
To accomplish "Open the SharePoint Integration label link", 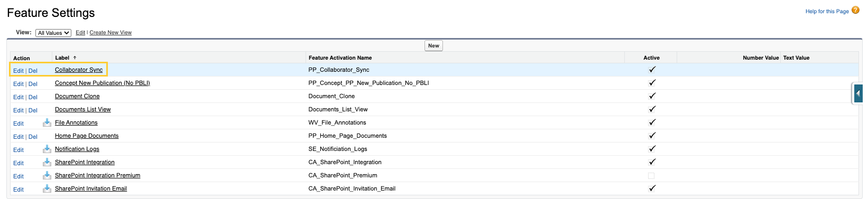I will click(85, 162).
